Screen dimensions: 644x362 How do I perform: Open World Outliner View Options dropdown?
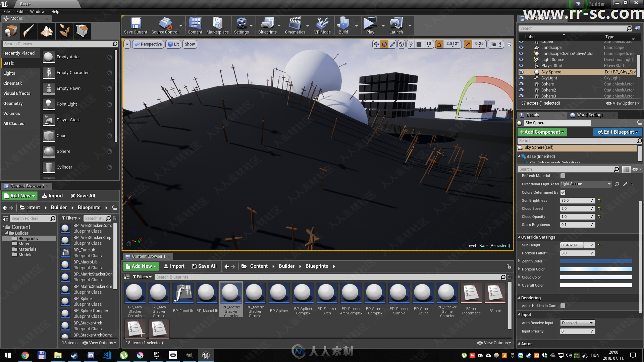(623, 103)
